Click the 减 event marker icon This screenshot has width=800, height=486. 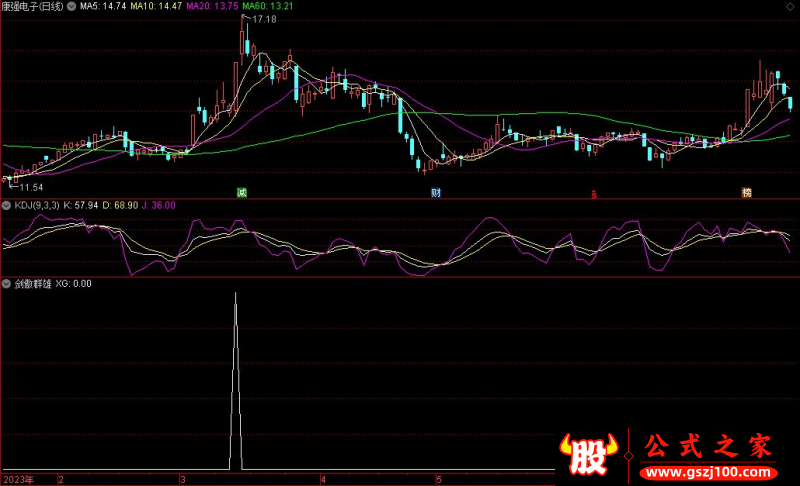pos(241,191)
